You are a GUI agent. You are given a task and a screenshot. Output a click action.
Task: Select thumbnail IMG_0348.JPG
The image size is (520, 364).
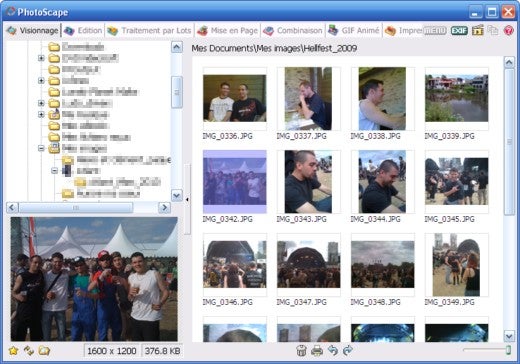tap(383, 265)
